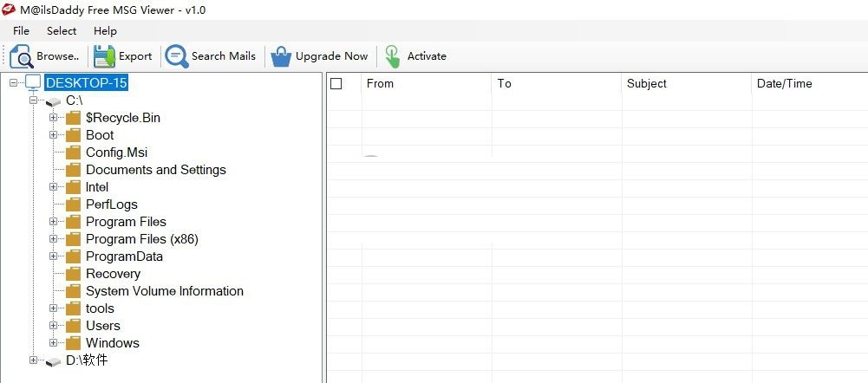868x383 pixels.
Task: Expand the Users folder node
Action: 53,326
